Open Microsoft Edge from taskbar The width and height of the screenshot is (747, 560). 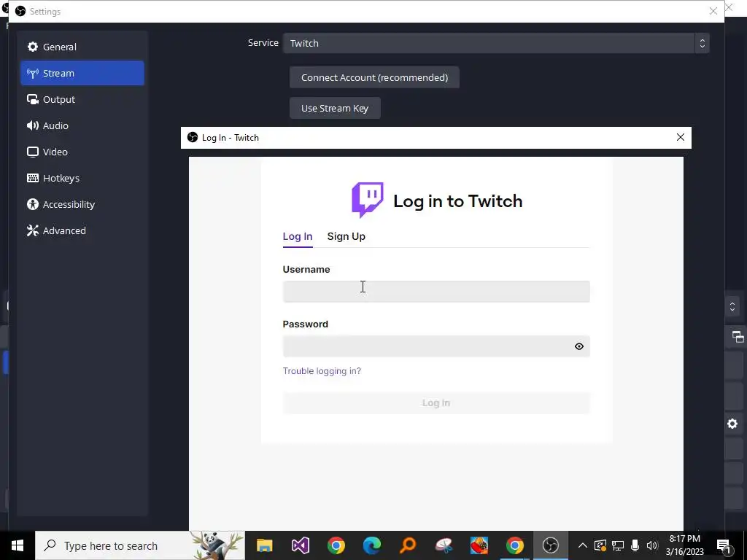pos(371,545)
